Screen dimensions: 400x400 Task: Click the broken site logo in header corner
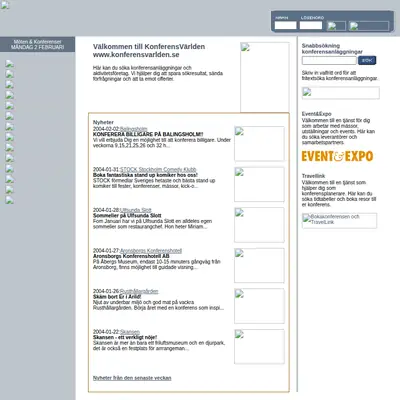point(5,5)
